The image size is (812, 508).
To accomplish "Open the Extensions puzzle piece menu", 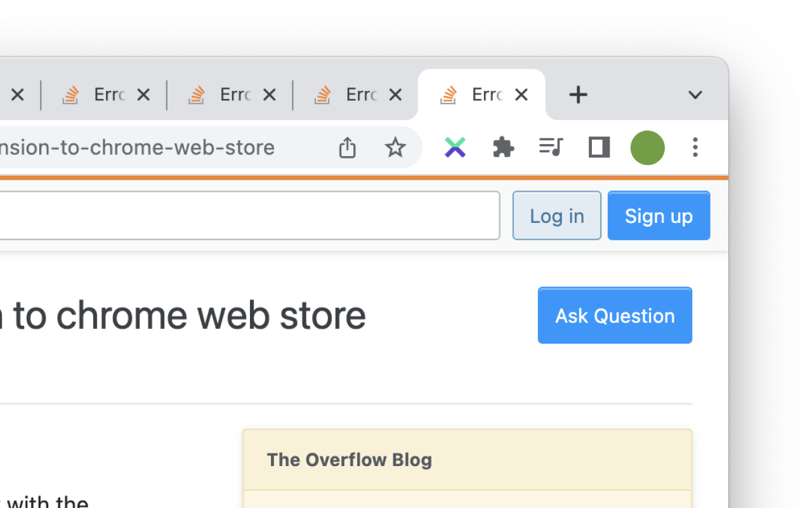I will [503, 147].
